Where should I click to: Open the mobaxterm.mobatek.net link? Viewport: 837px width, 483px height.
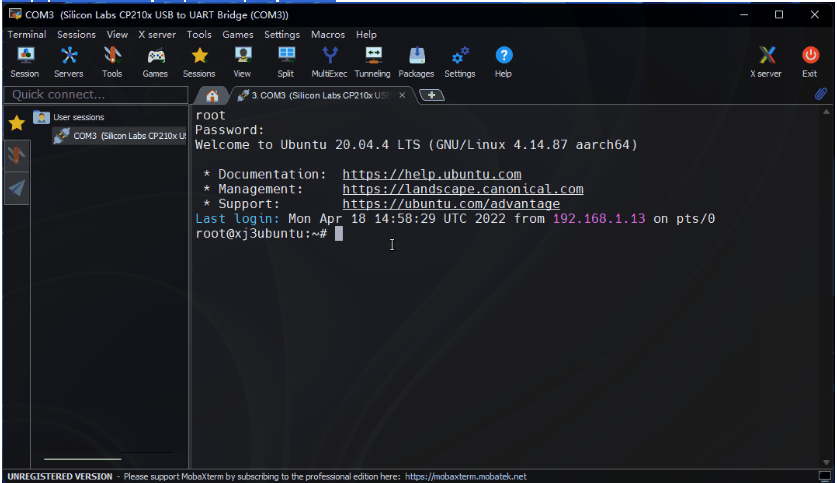coord(465,477)
